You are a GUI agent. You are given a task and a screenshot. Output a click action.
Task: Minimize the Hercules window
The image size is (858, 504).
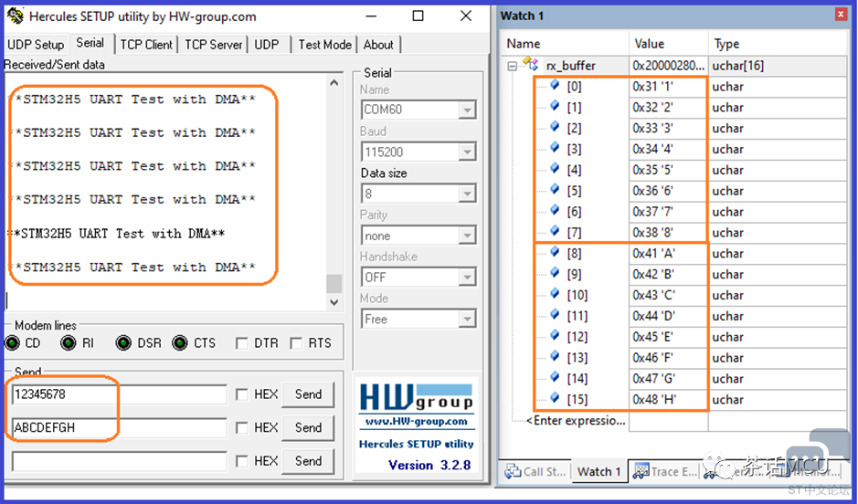[371, 16]
